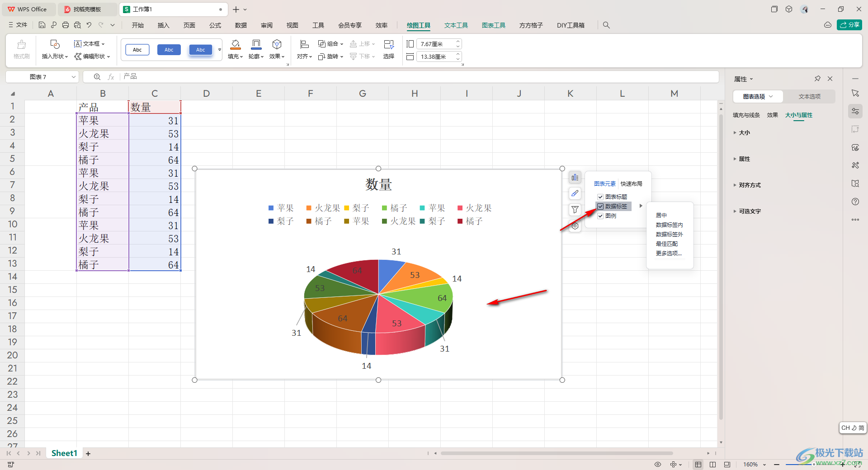Click the Undo arrow icon

click(89, 25)
